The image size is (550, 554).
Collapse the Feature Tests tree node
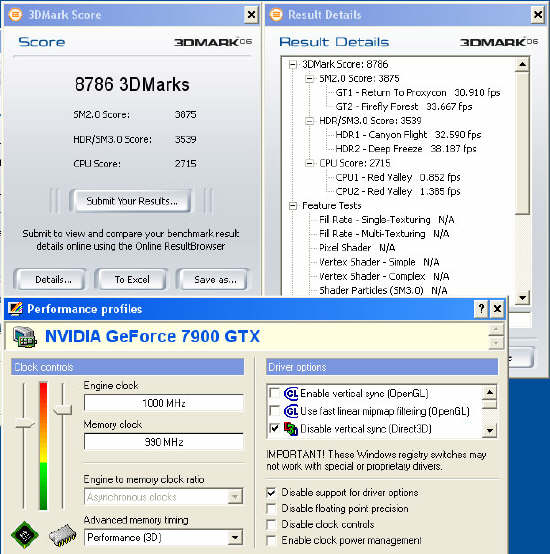pyautogui.click(x=292, y=206)
